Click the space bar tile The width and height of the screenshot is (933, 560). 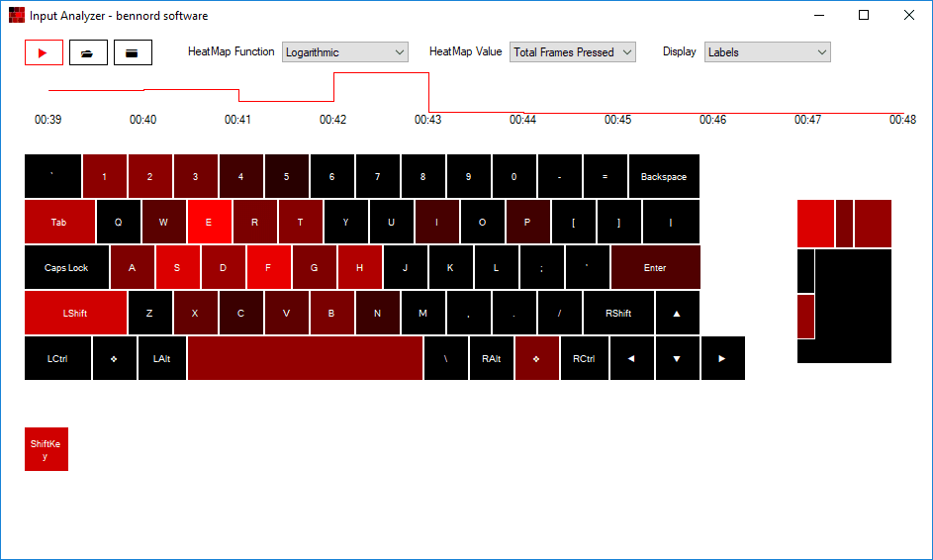click(x=306, y=358)
